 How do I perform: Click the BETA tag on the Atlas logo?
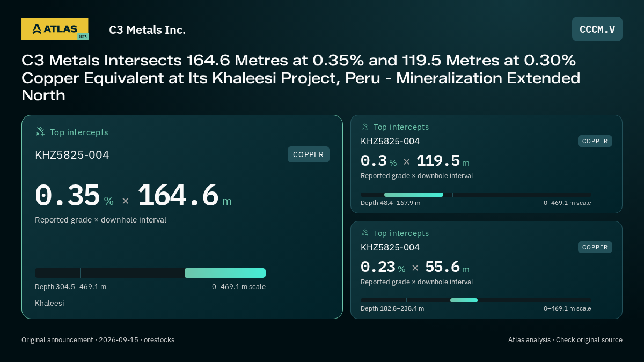83,36
